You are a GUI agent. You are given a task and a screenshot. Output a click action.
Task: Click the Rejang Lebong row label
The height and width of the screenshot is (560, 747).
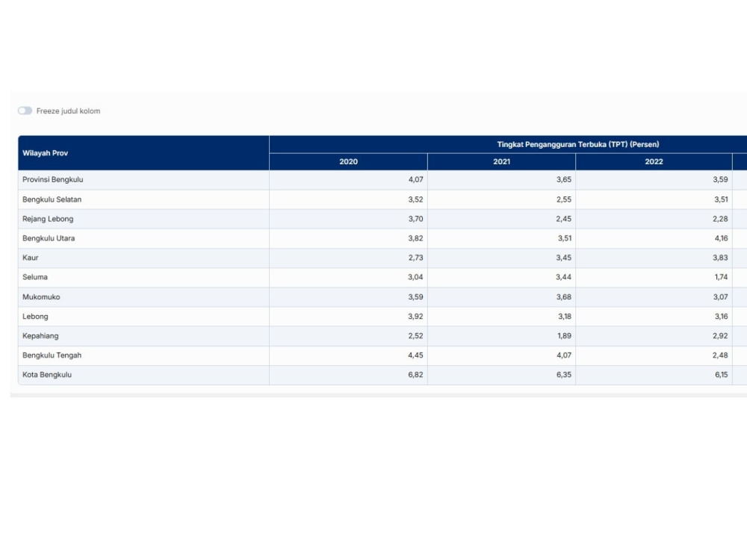pyautogui.click(x=48, y=219)
